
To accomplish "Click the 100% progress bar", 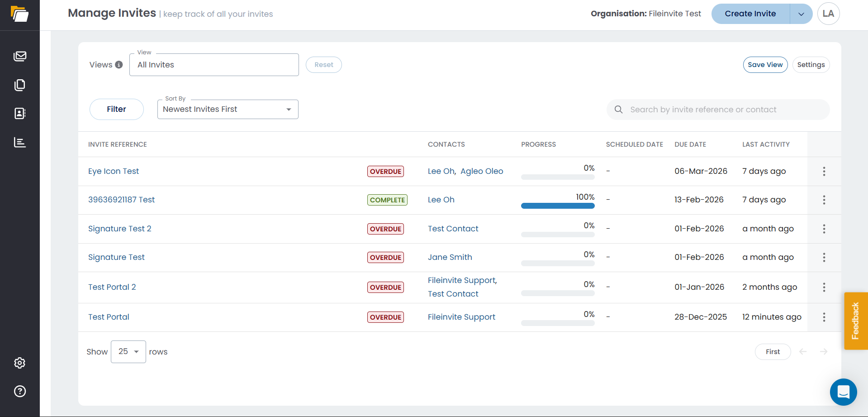I will click(x=557, y=206).
